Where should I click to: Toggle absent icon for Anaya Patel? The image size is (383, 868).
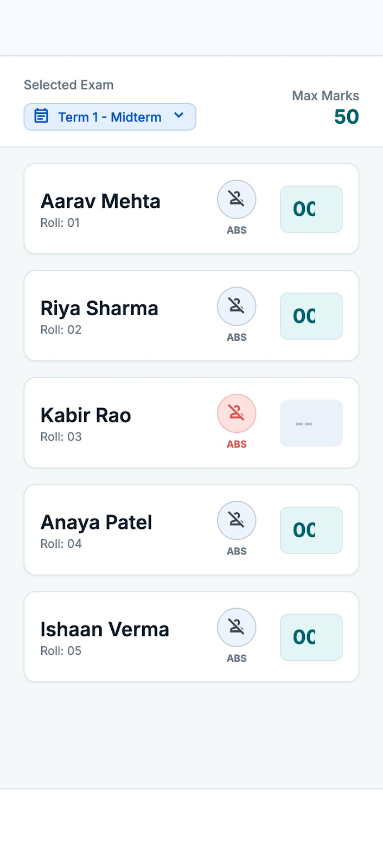tap(237, 520)
